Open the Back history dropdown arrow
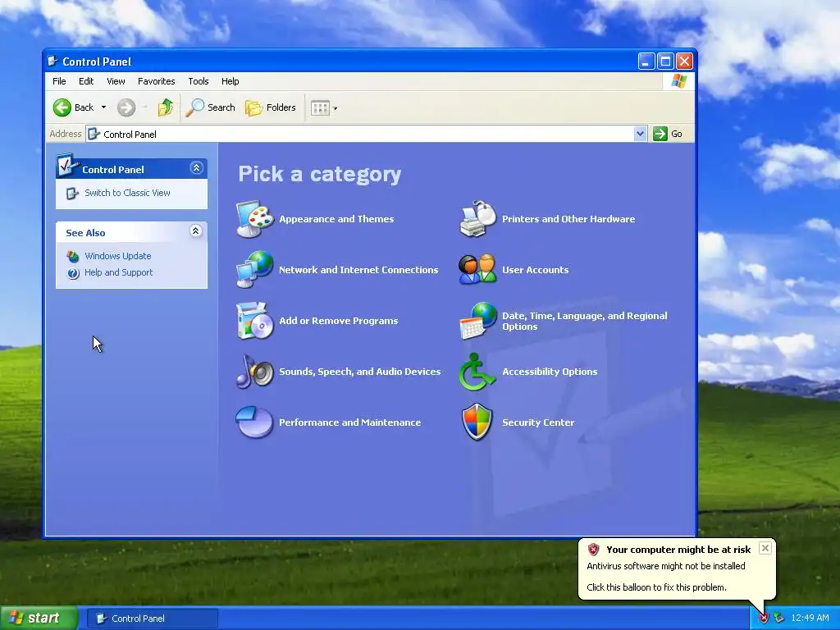 point(103,107)
